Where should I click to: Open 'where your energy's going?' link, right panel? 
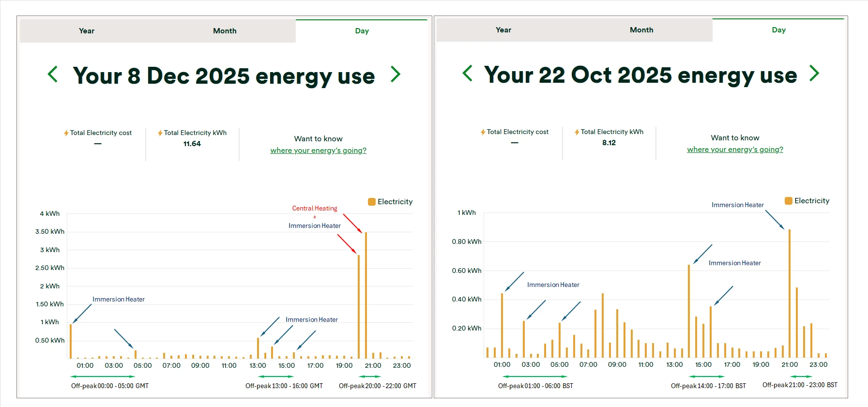pos(735,150)
